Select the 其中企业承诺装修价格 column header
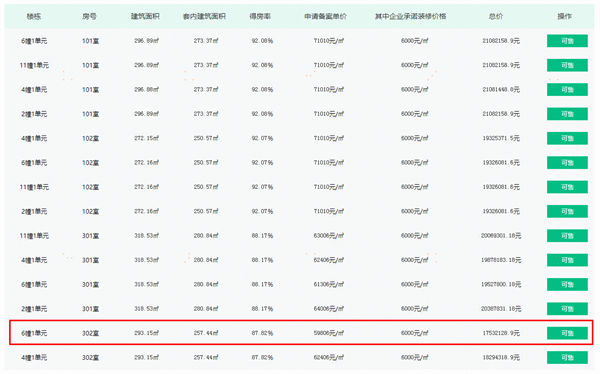The image size is (600, 374). 411,16
